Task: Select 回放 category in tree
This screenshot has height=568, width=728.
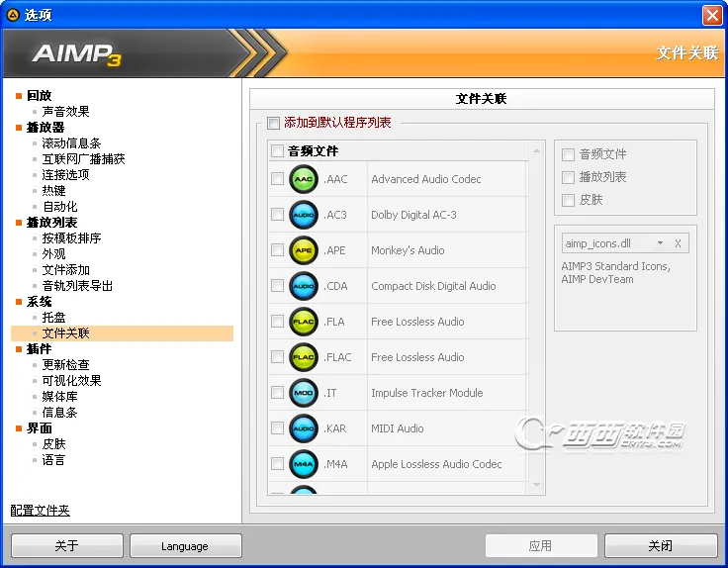Action: click(39, 96)
